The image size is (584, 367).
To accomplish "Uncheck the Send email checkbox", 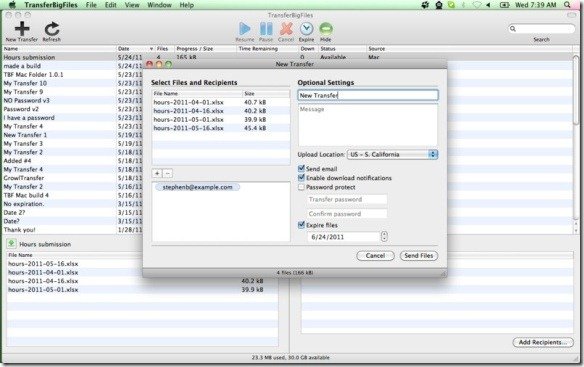I will [301, 168].
